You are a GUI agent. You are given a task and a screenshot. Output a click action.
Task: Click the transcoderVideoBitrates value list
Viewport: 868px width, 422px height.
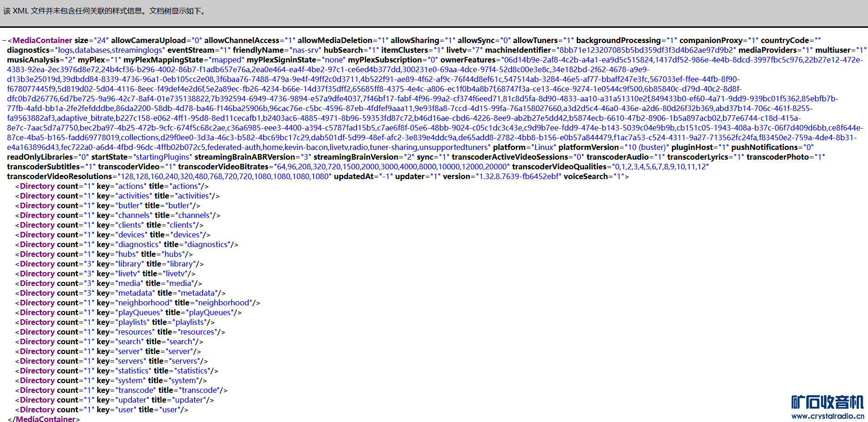pos(392,167)
